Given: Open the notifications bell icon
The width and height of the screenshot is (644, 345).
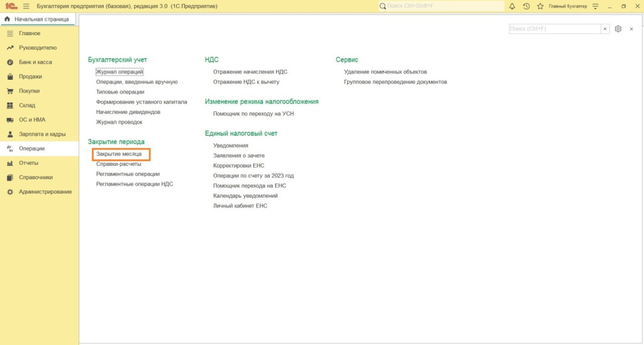Looking at the screenshot, I should (x=512, y=6).
